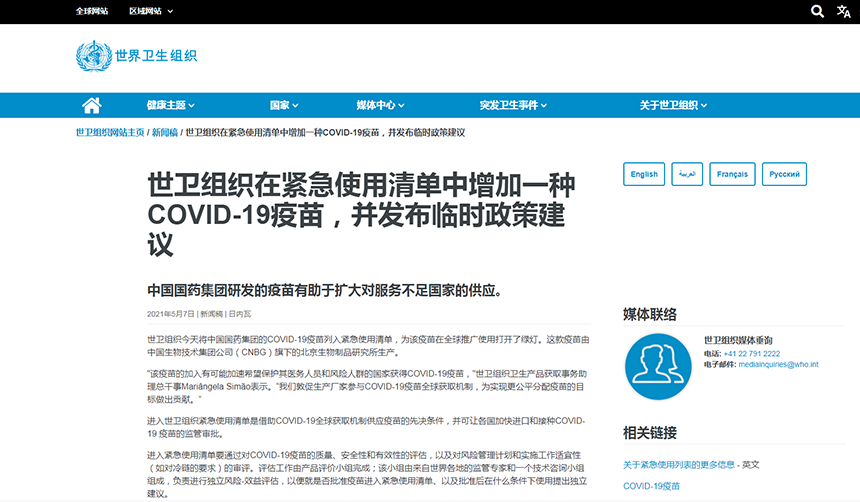Expand the 国家 menu
The width and height of the screenshot is (860, 502).
(284, 105)
